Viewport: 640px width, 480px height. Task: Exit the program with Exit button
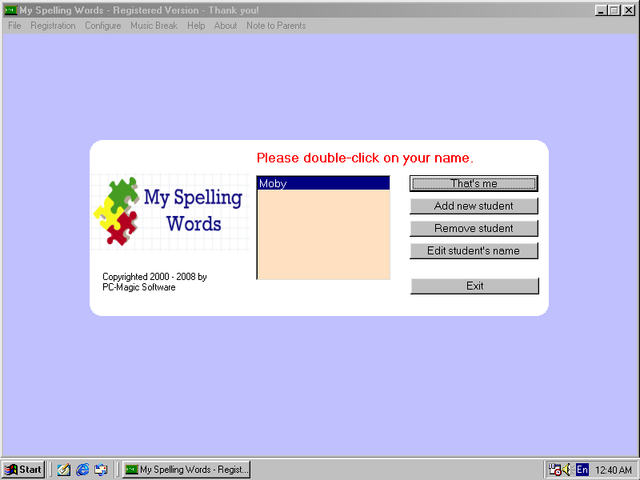coord(475,286)
